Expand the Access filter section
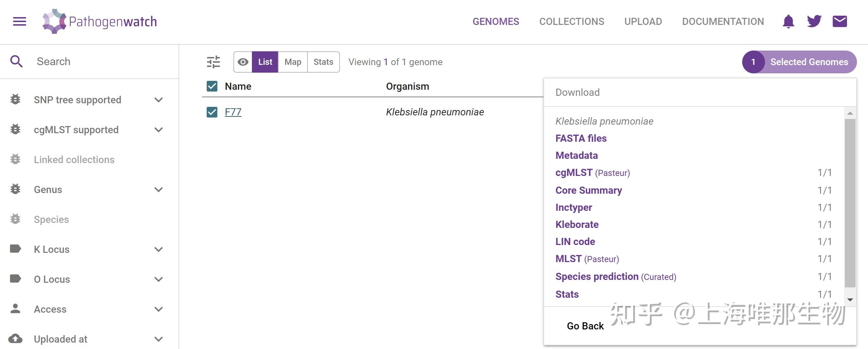Viewport: 868px width, 349px height. (x=159, y=309)
